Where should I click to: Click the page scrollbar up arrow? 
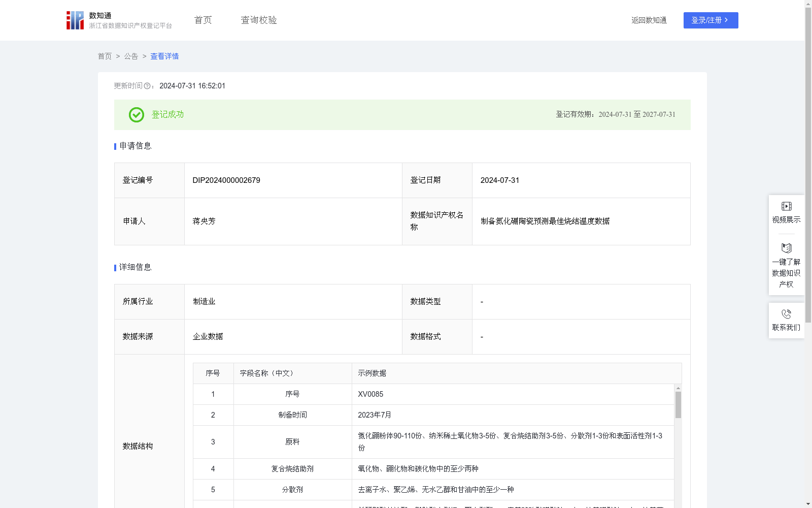808,4
